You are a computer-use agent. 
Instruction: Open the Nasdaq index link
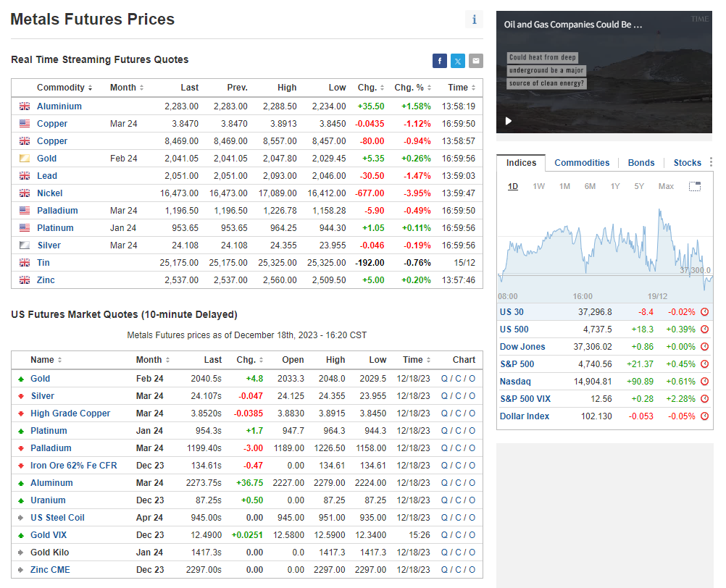515,382
